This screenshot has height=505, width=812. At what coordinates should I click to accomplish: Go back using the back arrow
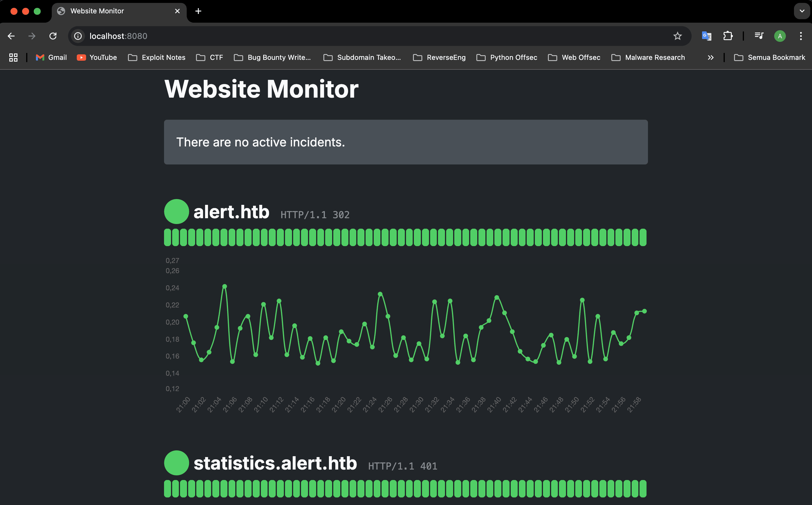click(11, 36)
